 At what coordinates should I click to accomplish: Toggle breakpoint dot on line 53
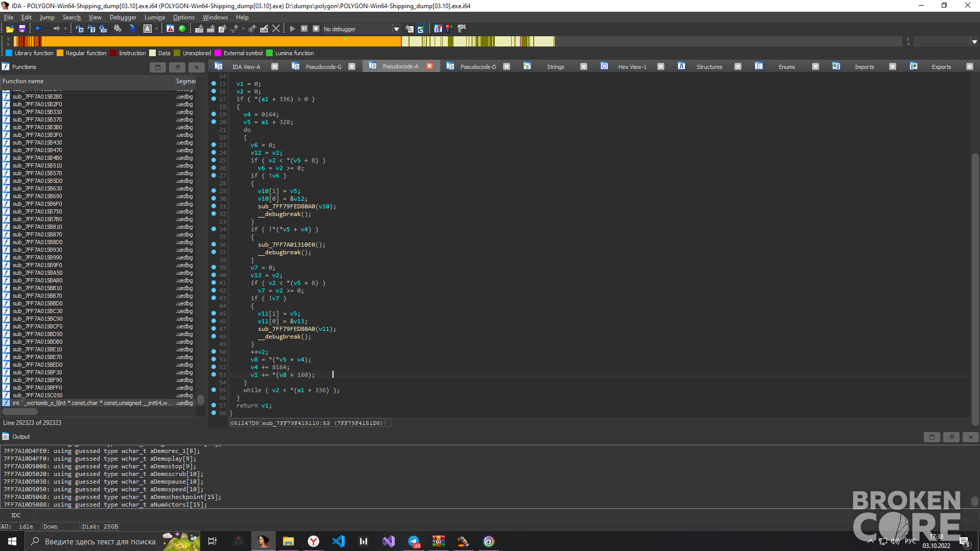pos(213,375)
